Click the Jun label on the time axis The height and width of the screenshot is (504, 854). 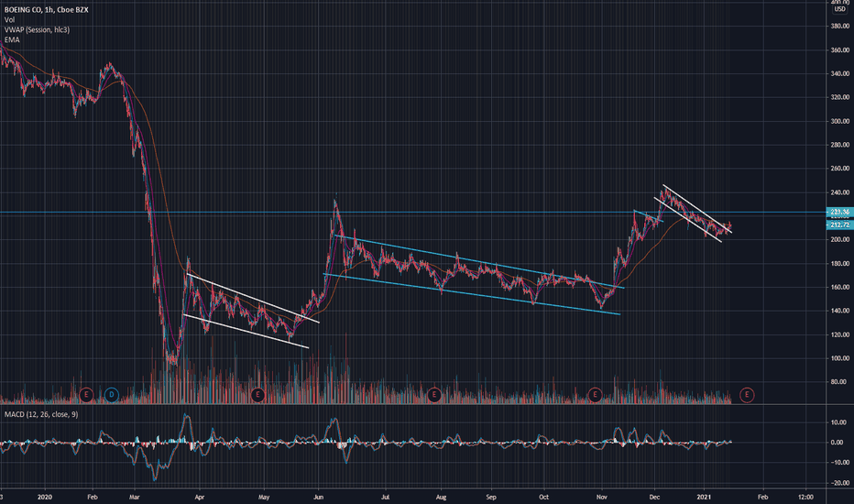tap(319, 497)
